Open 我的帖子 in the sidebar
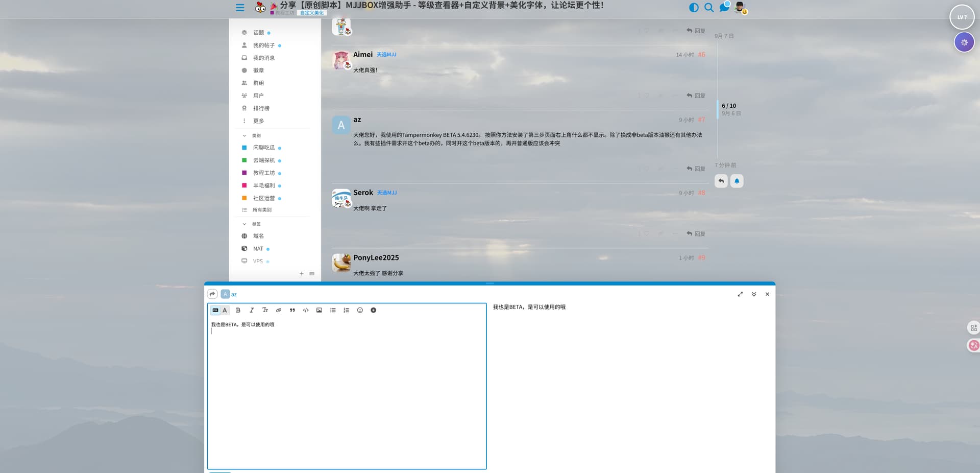The image size is (980, 473). point(263,45)
